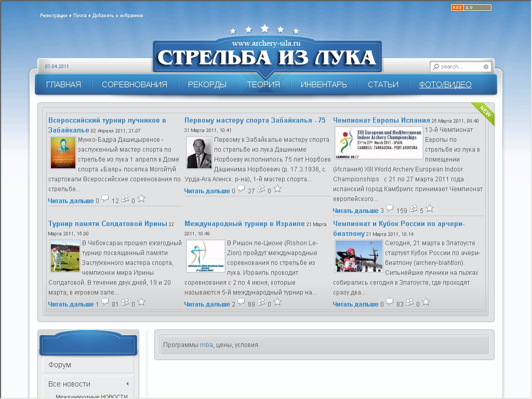Click star icon under Первому мастеру спорта article

pos(277,189)
